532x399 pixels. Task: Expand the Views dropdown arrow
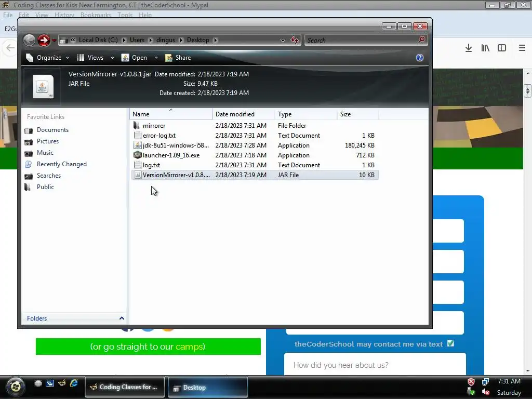[112, 58]
